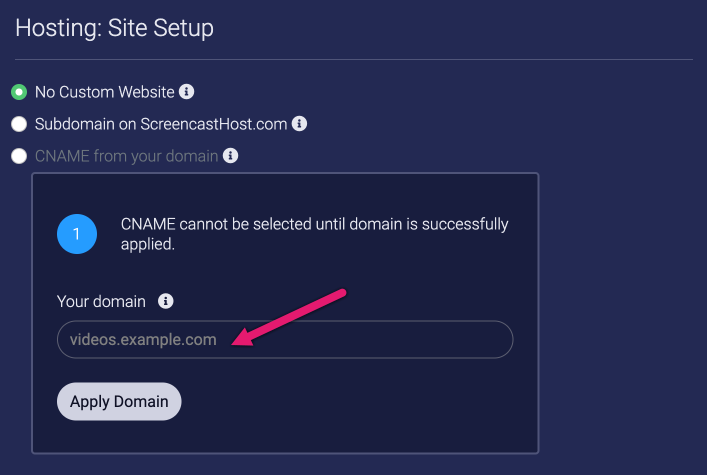Focus the Your domain text field

coord(285,339)
